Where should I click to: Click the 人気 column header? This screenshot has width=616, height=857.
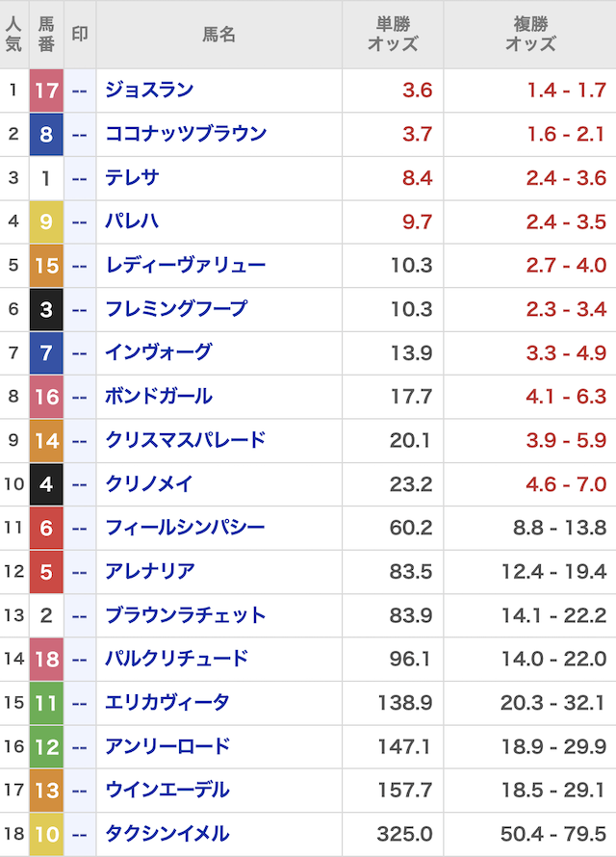point(13,34)
